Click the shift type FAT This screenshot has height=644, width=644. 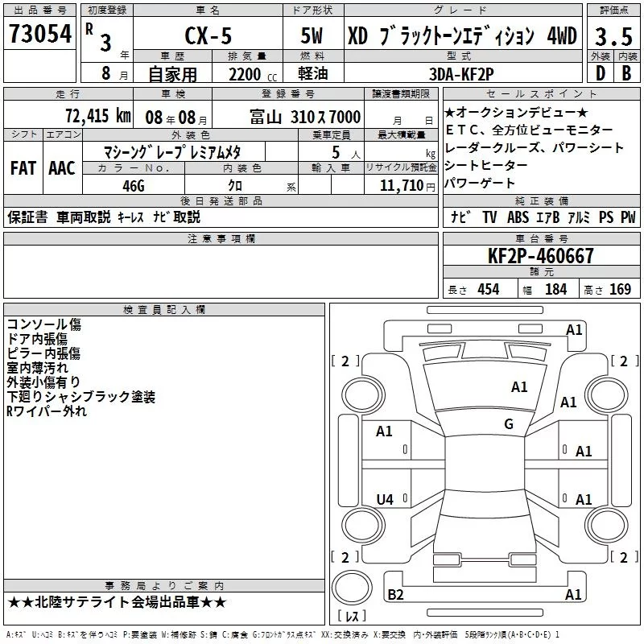pos(23,168)
